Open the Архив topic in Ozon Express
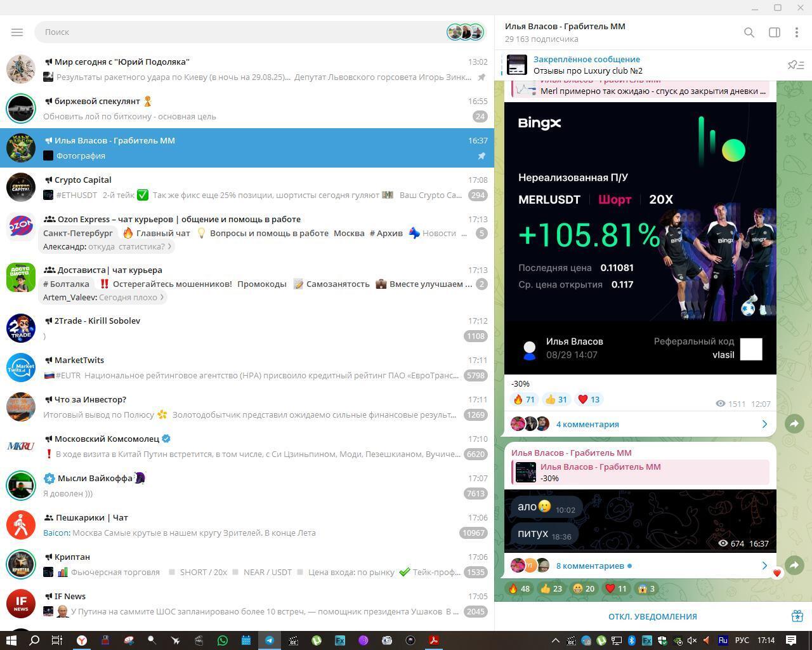This screenshot has width=812, height=650. pyautogui.click(x=386, y=233)
